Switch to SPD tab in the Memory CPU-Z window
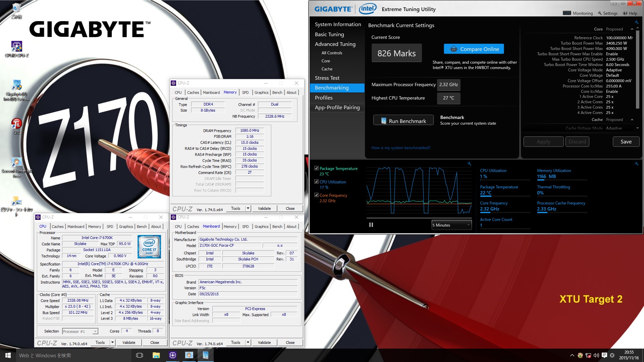Viewport: 644px width, 362px height. click(245, 93)
